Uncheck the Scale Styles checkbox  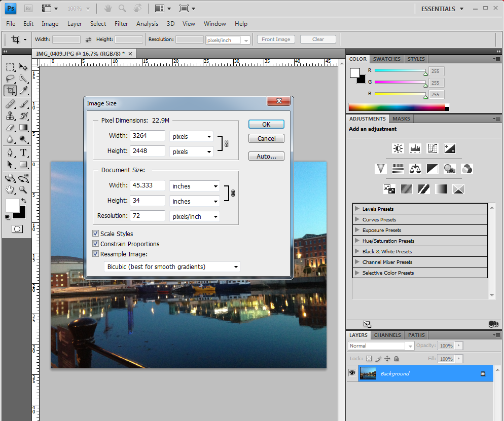(x=95, y=234)
